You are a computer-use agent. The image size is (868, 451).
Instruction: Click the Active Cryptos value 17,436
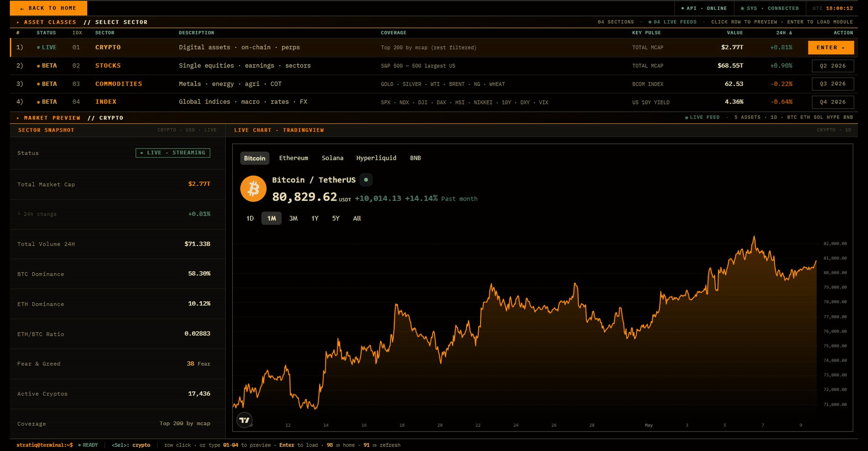(x=199, y=394)
